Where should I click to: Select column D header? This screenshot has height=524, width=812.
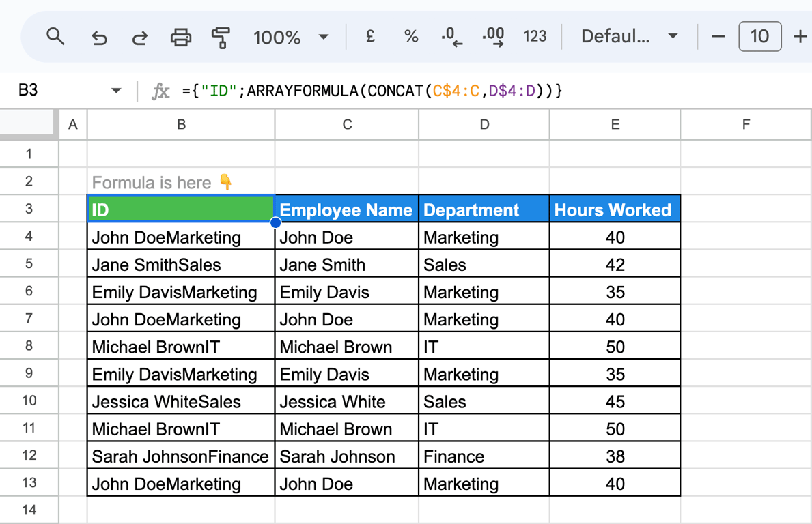click(484, 124)
